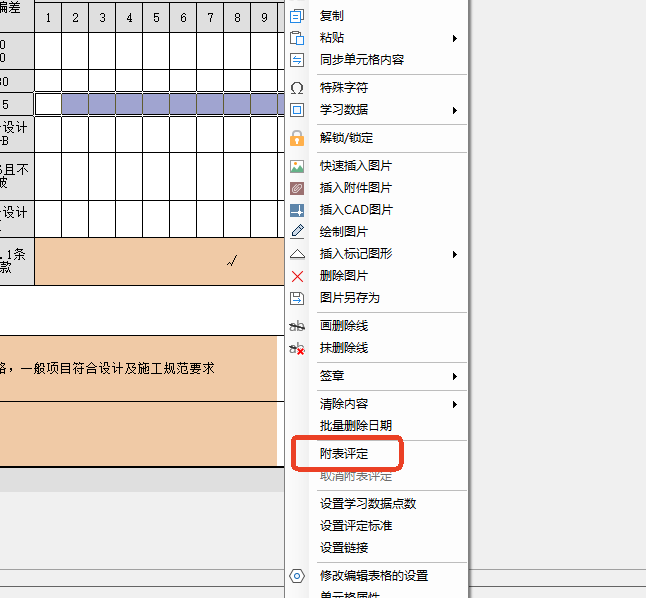Click the paste icon beside 粘贴
This screenshot has height=598, width=646.
[296, 38]
